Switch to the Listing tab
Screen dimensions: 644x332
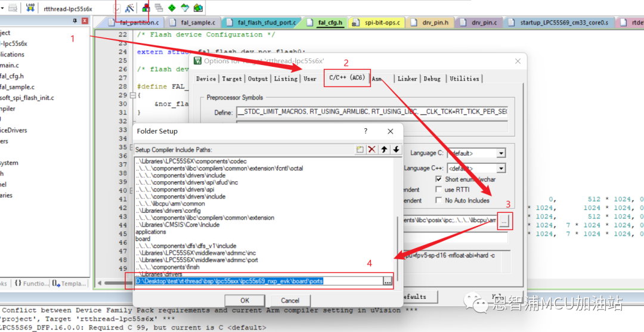coord(286,79)
